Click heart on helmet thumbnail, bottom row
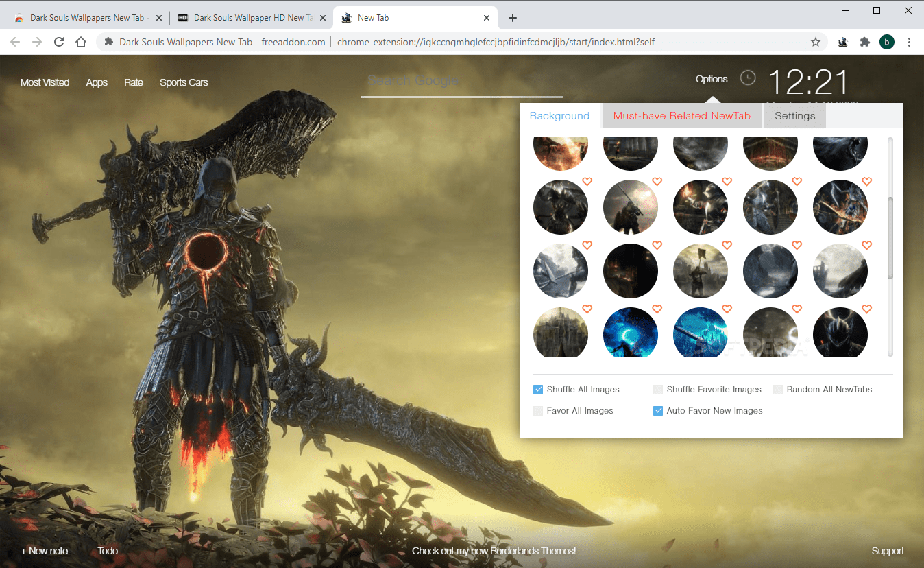The width and height of the screenshot is (924, 568). (866, 309)
